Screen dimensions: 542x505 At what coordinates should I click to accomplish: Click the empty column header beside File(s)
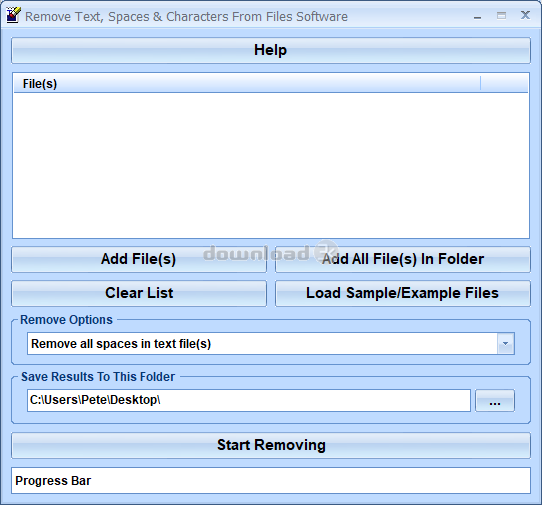pos(504,84)
